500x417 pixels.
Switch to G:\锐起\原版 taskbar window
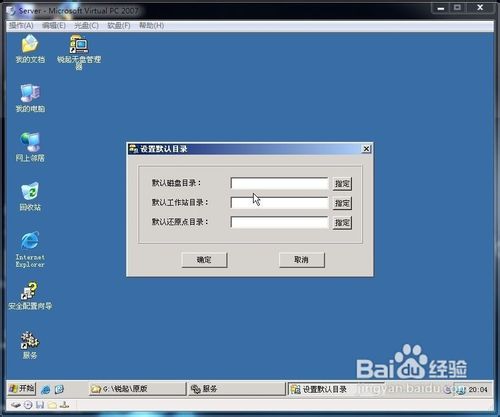(x=137, y=389)
